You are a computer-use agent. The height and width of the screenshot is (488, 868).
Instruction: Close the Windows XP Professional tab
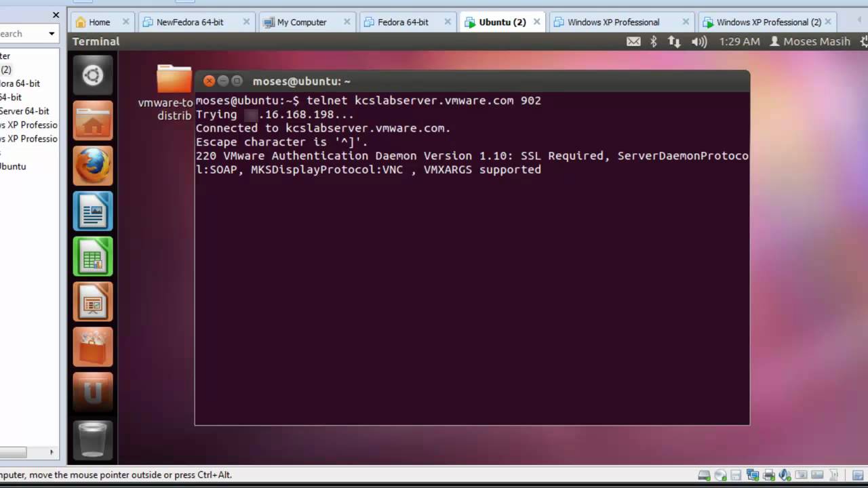coord(686,22)
